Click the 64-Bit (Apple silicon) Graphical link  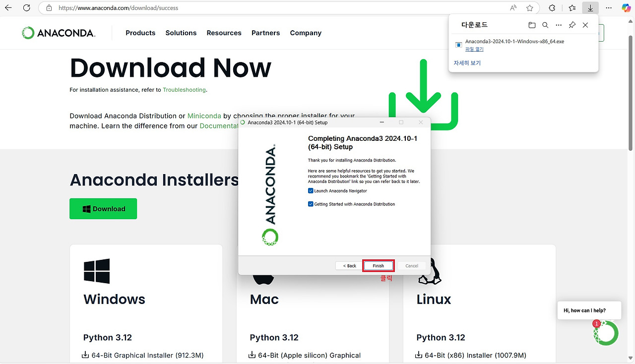[309, 355]
